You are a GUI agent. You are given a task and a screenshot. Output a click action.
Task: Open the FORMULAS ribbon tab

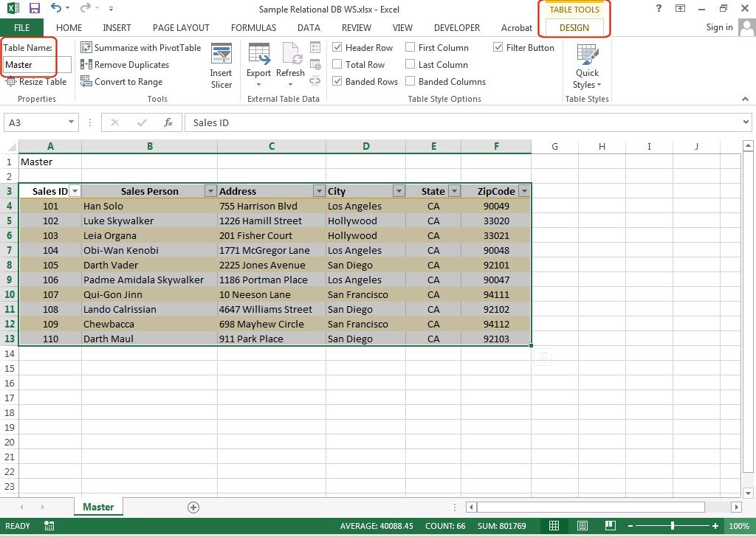[x=254, y=28]
